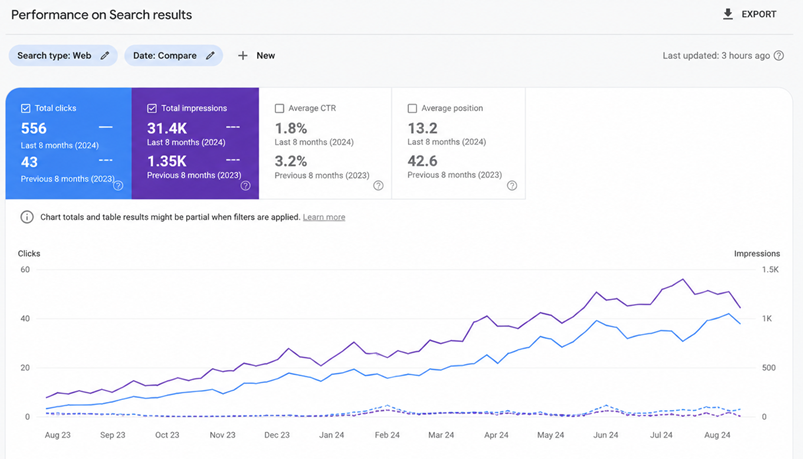Click the 1.5K impressions axis tick
This screenshot has width=803, height=459.
coord(770,269)
